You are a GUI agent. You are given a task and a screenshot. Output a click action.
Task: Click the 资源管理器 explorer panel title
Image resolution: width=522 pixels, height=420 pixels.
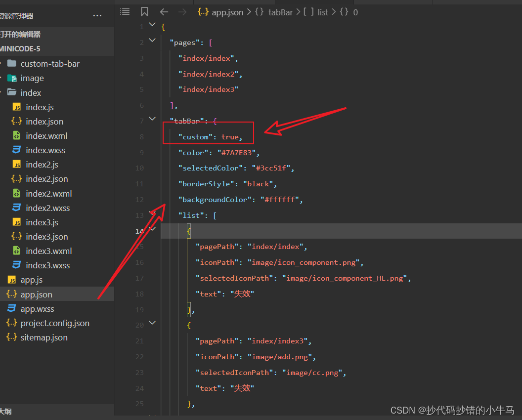coord(16,16)
